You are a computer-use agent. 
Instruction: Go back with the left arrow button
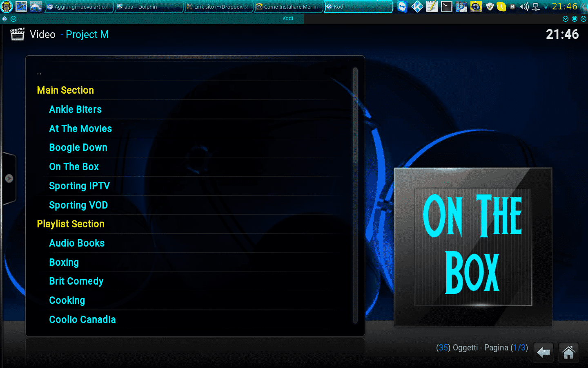click(x=543, y=352)
